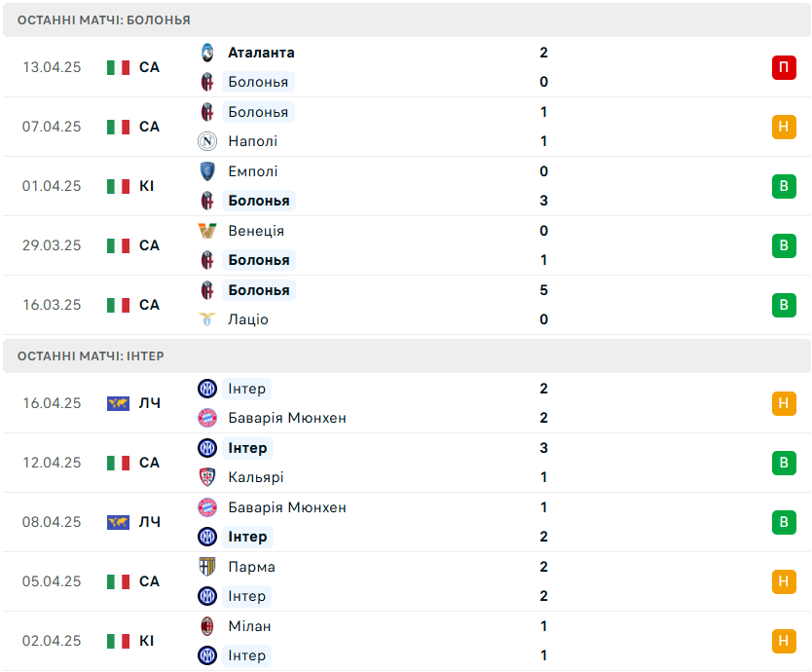Image resolution: width=812 pixels, height=672 pixels.
Task: Click the Atalanta team logo
Action: click(206, 53)
